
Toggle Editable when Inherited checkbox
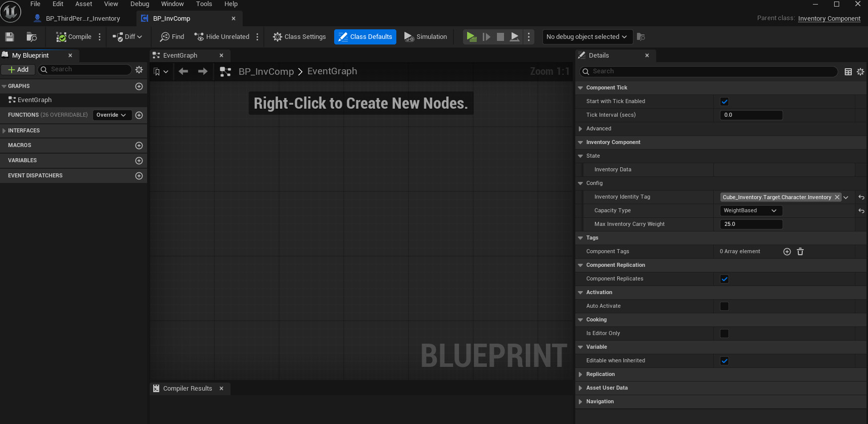point(724,361)
